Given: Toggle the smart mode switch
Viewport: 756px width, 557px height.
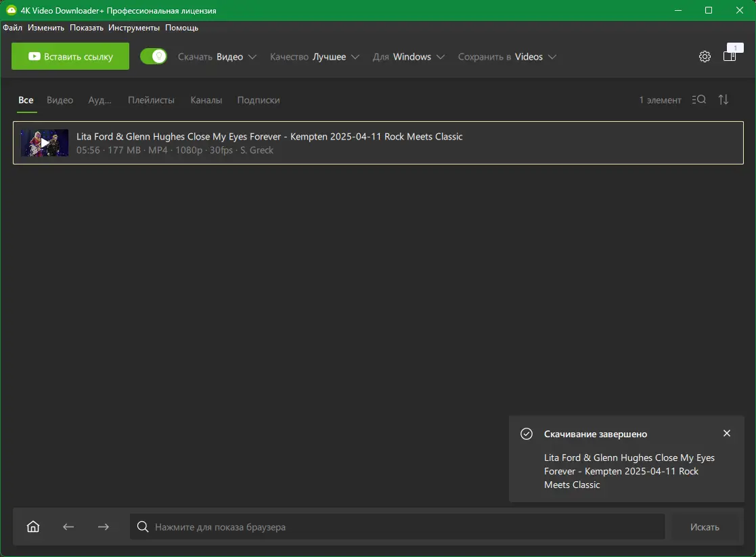Looking at the screenshot, I should click(154, 56).
